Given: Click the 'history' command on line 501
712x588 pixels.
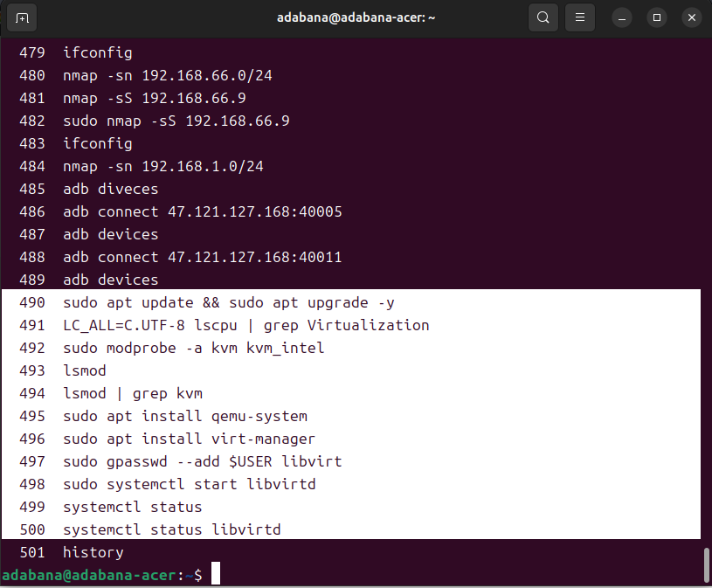Looking at the screenshot, I should [93, 552].
